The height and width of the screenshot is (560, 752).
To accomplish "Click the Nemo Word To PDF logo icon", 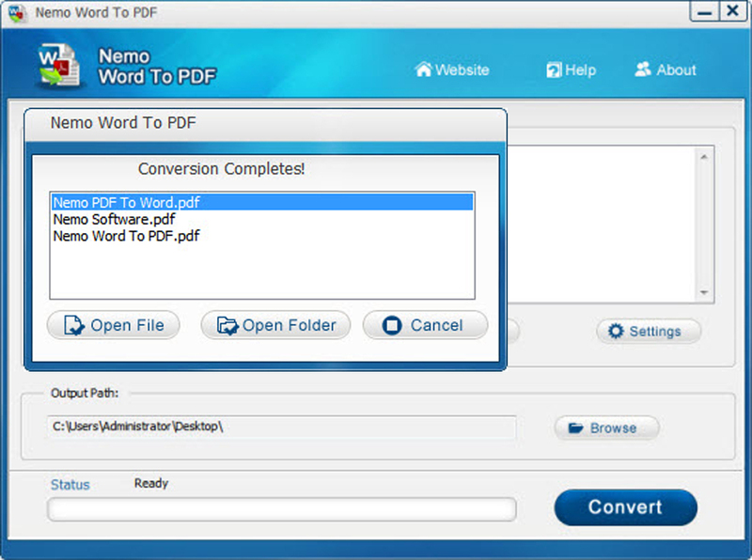I will click(59, 66).
